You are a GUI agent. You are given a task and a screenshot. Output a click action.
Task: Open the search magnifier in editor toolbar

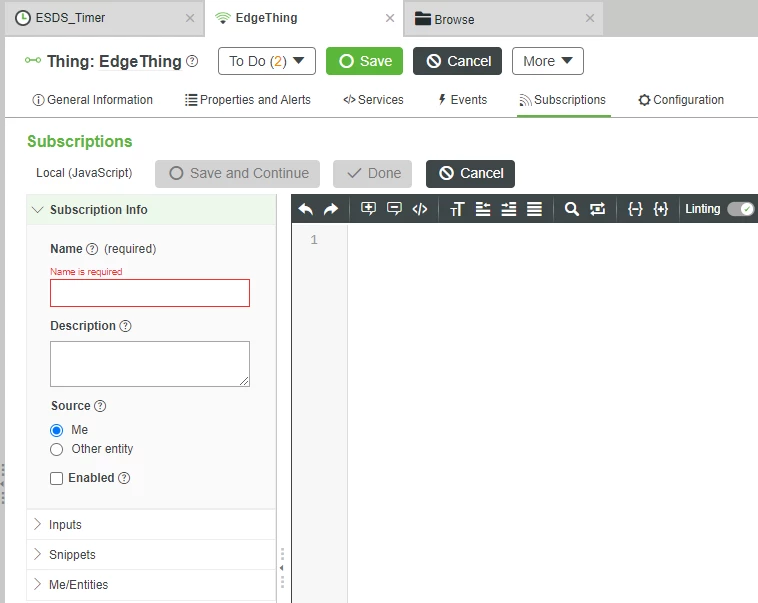(x=571, y=209)
